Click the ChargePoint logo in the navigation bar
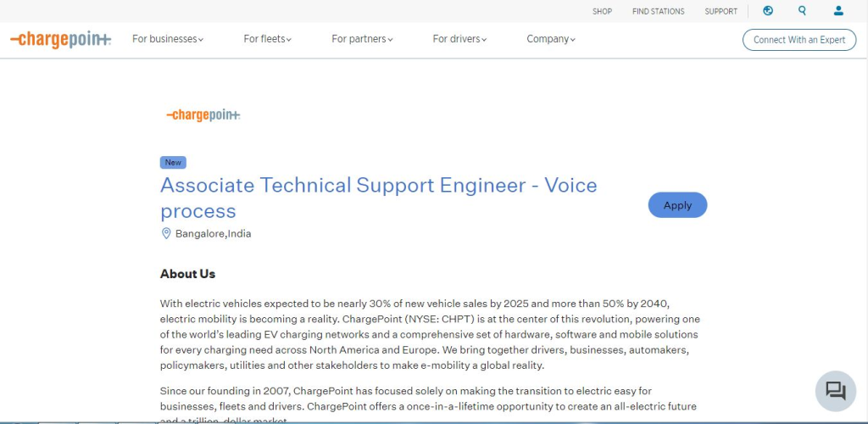868x424 pixels. click(x=60, y=40)
